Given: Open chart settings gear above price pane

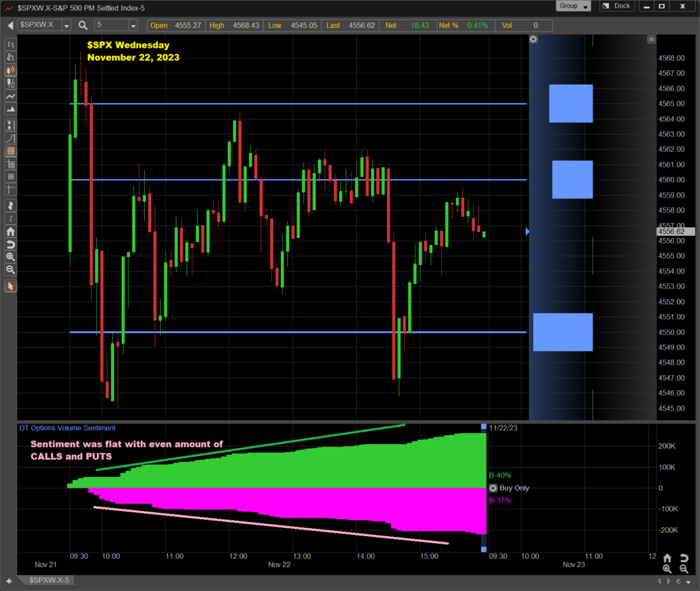Looking at the screenshot, I should pos(533,39).
